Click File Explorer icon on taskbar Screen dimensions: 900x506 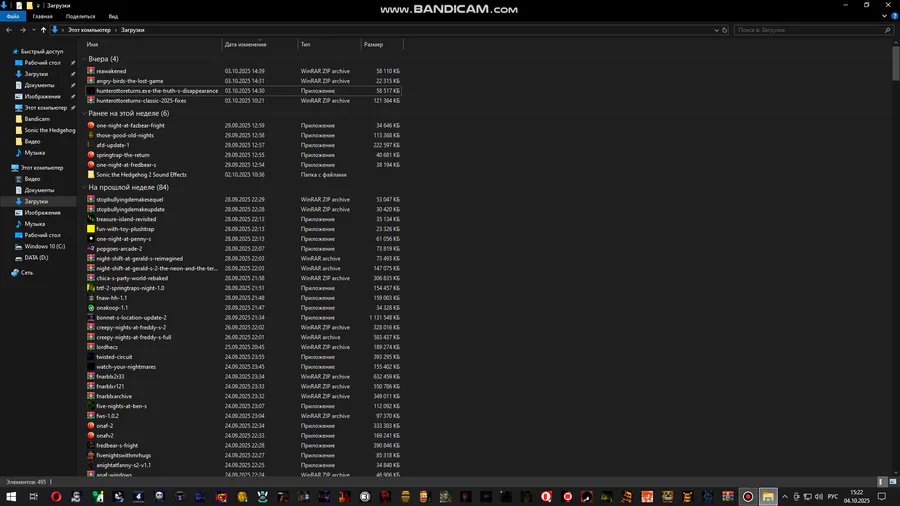pyautogui.click(x=768, y=496)
